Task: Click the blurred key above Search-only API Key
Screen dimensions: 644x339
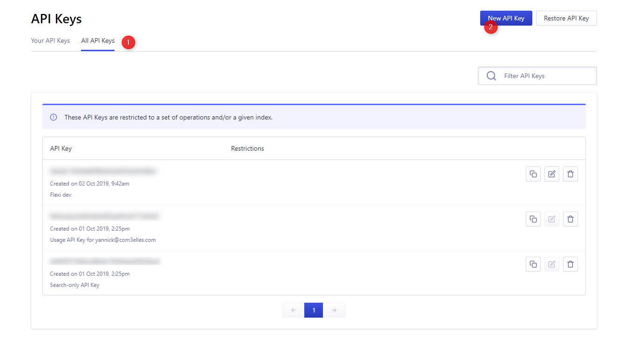Action: tap(105, 261)
